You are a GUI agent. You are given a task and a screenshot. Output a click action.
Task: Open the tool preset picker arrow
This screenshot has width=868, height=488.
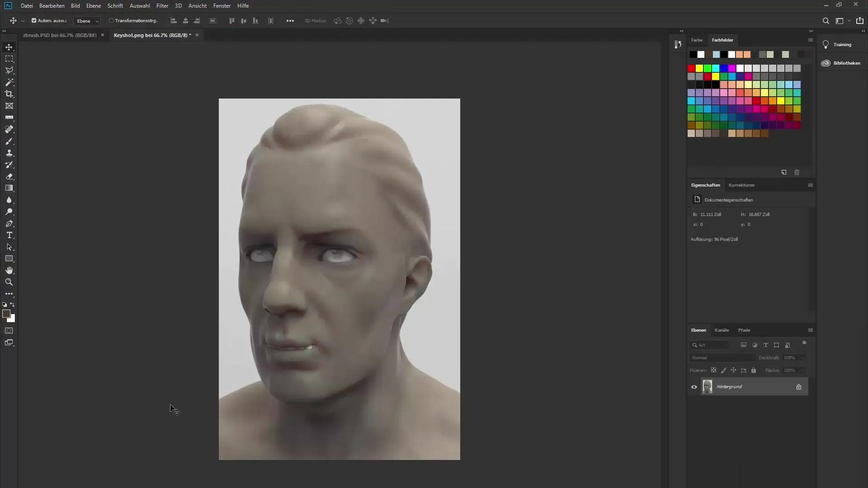coord(23,21)
